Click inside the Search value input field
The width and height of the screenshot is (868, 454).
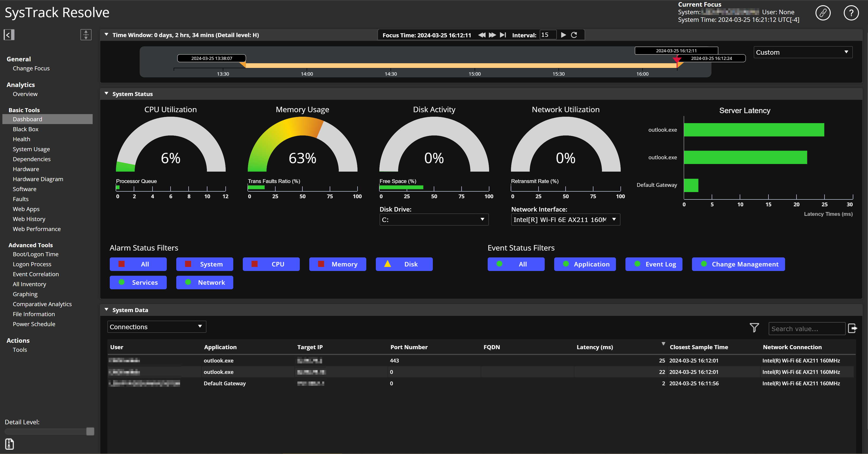[807, 328]
